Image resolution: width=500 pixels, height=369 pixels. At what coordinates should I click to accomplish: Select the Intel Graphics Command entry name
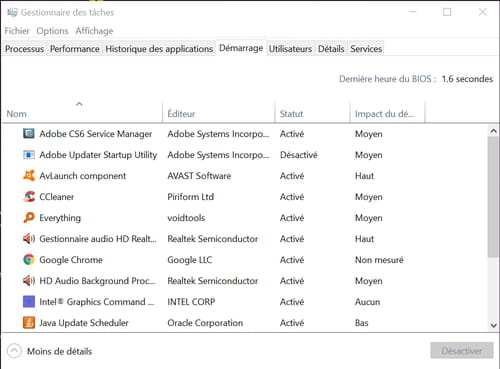click(x=97, y=302)
